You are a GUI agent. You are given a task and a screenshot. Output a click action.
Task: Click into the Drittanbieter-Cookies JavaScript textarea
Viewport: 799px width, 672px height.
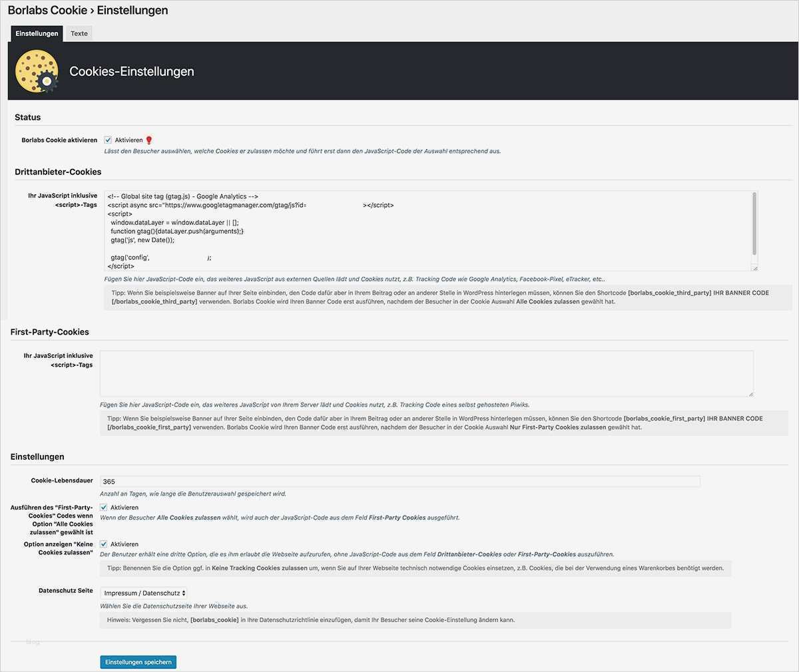431,231
